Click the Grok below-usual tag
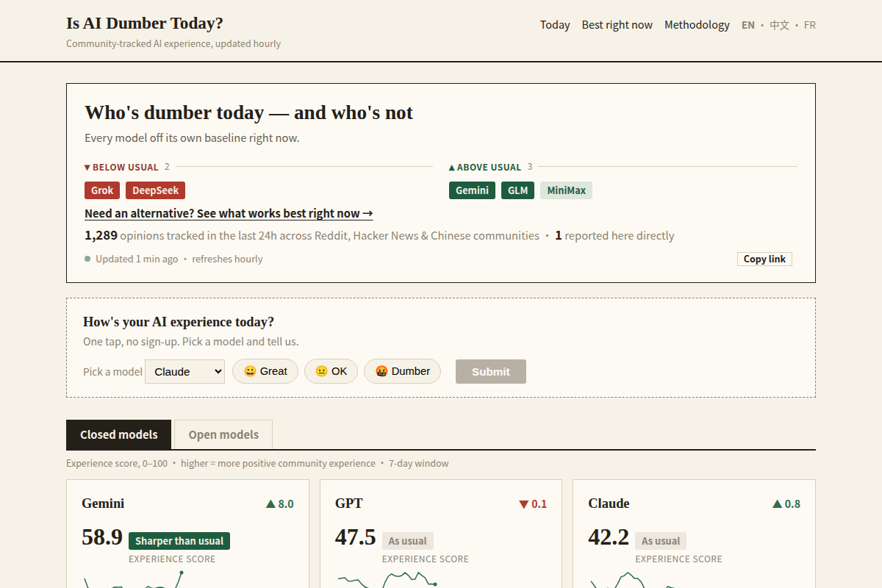This screenshot has height=588, width=882. (x=102, y=190)
